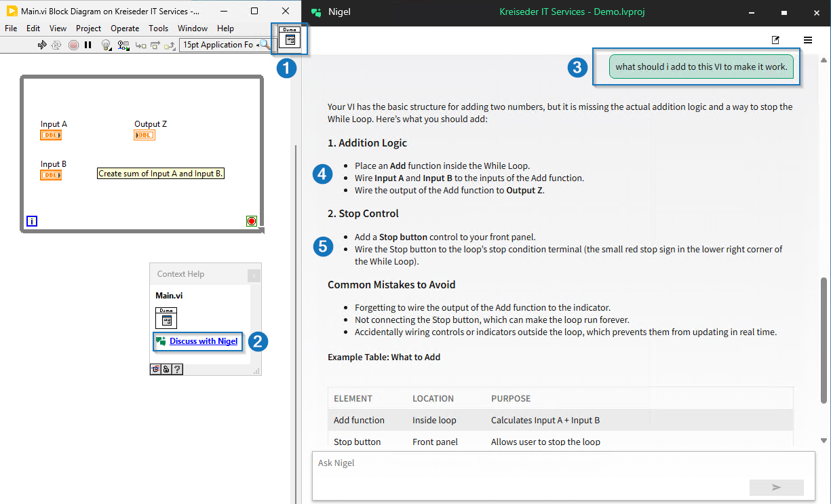Click the Discuss with Nigel link

(x=204, y=341)
